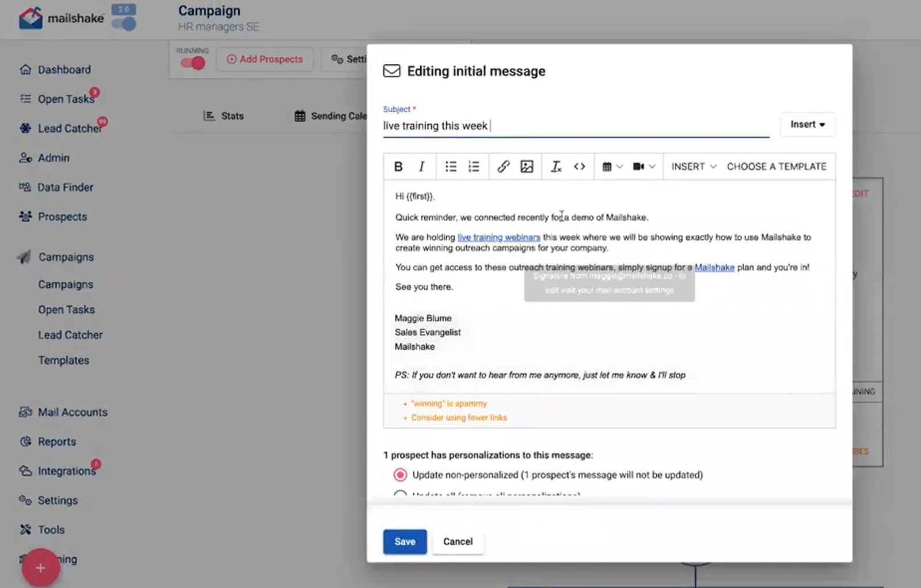Viewport: 921px width, 588px height.
Task: Click the Tools icon in sidebar
Action: pos(25,529)
